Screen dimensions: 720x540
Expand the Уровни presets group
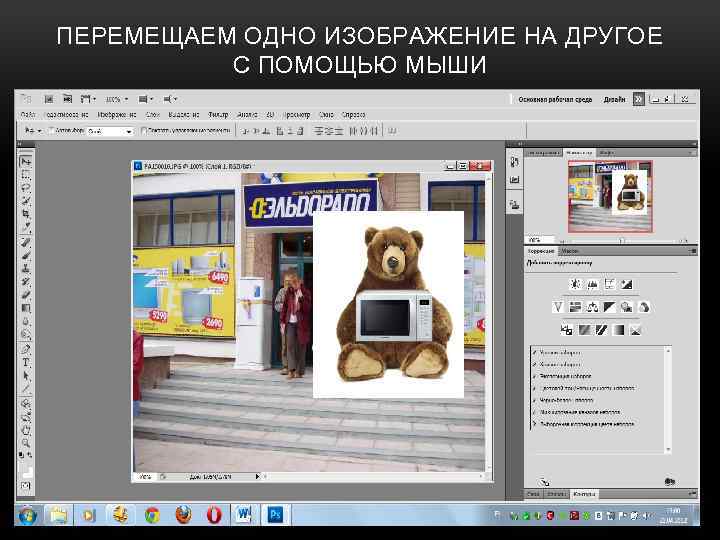[x=535, y=353]
